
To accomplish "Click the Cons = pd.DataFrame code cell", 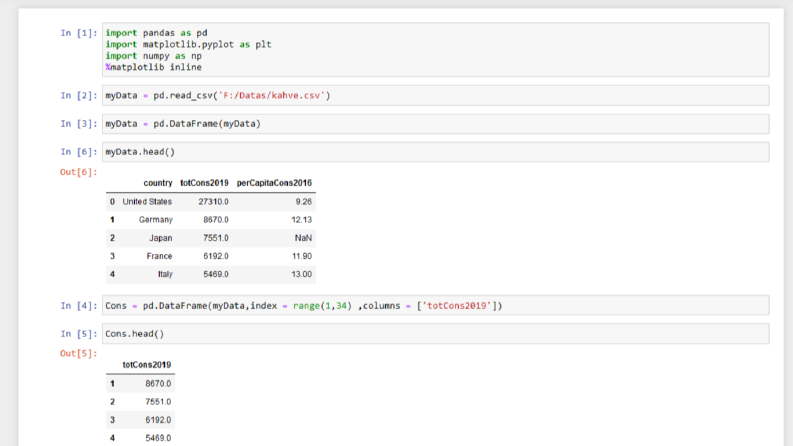I will pyautogui.click(x=435, y=305).
